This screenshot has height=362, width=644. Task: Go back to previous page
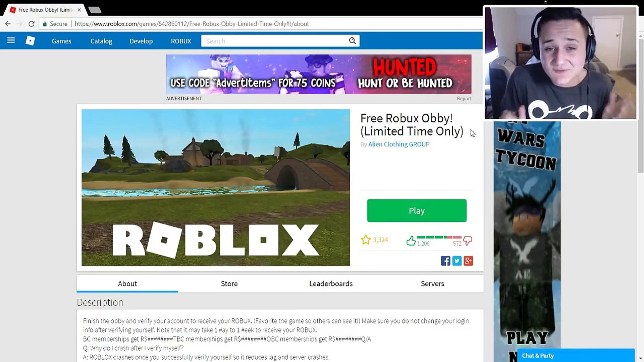pyautogui.click(x=8, y=24)
